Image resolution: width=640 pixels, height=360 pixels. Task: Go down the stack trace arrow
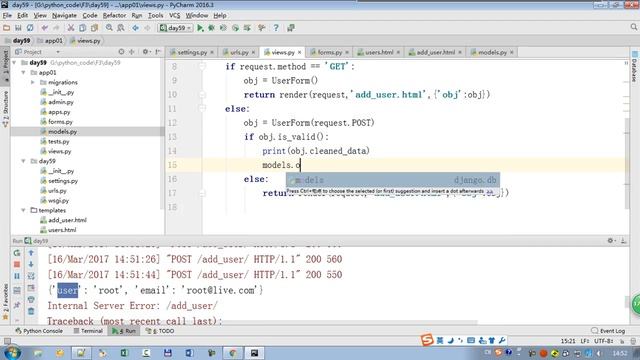point(31,264)
